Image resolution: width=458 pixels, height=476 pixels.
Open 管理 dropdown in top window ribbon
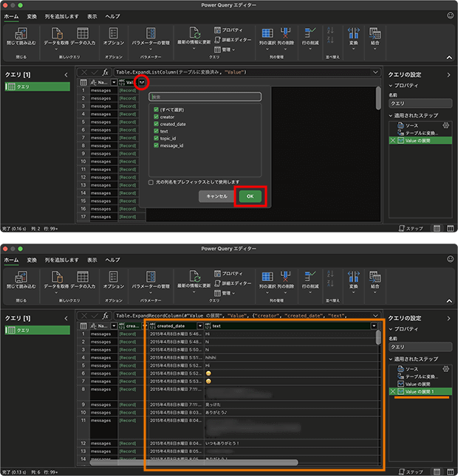click(225, 49)
